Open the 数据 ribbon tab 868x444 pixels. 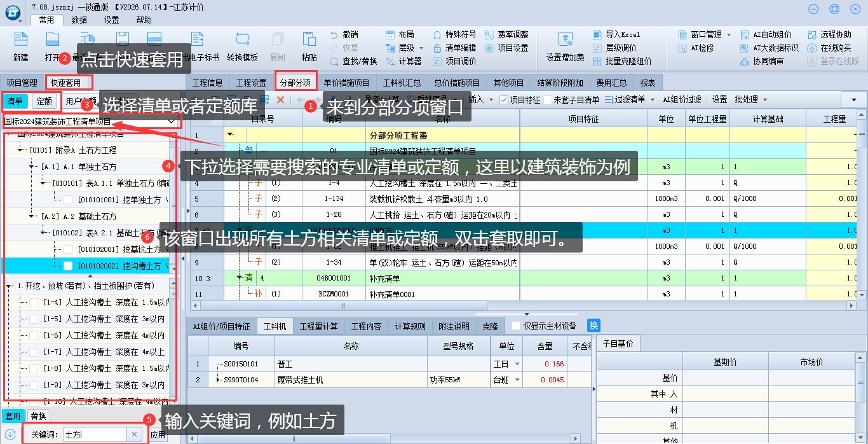point(79,20)
